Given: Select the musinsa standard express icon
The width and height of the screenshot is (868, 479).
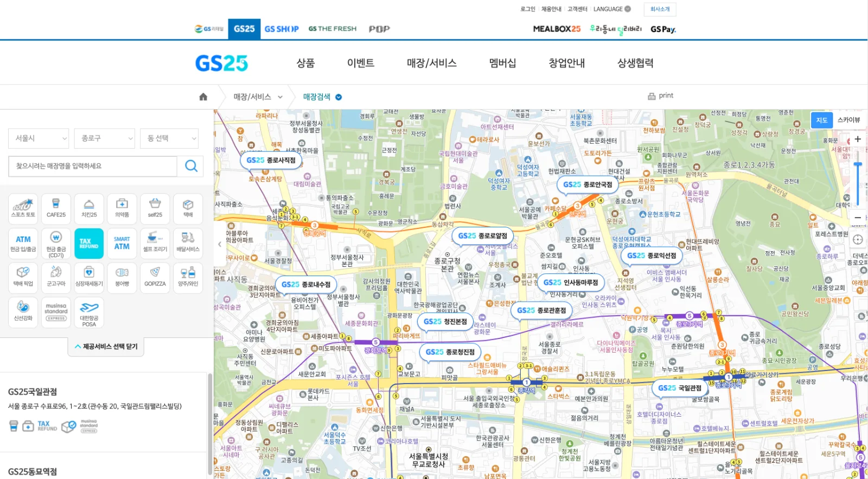Looking at the screenshot, I should [56, 312].
